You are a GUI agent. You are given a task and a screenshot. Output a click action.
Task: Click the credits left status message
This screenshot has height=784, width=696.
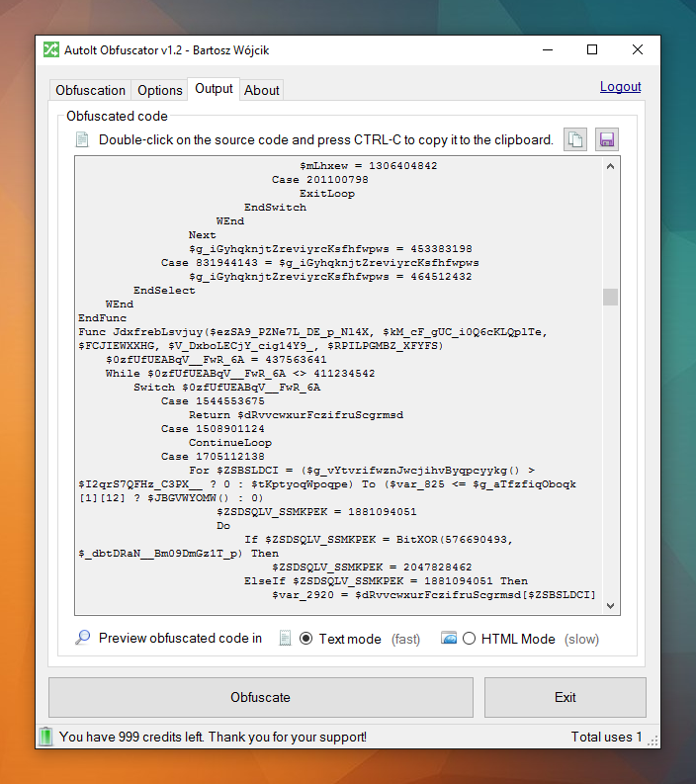coord(213,737)
